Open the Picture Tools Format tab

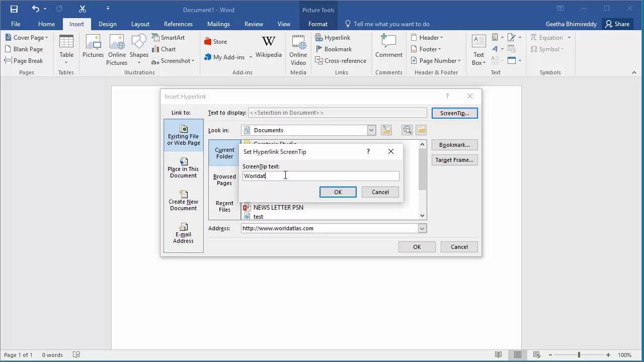point(318,24)
